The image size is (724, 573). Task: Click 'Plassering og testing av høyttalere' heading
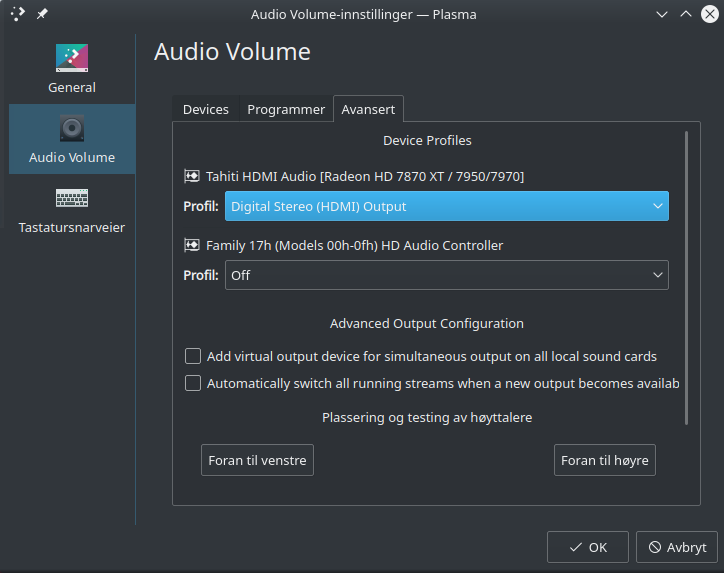[427, 417]
